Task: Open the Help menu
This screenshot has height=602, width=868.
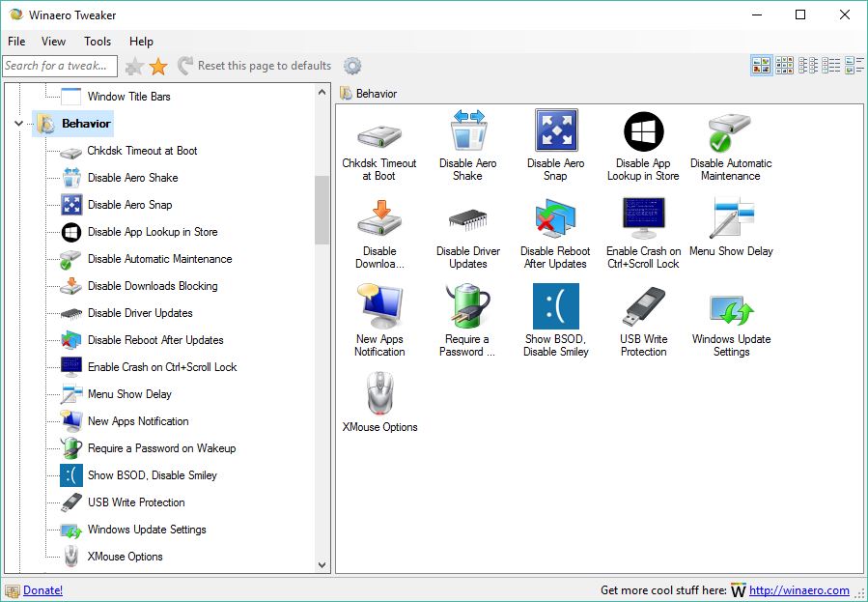Action: [141, 42]
